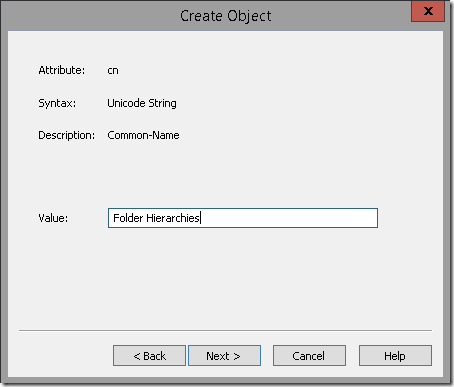Click the Value: label
The height and width of the screenshot is (387, 454).
[x=53, y=218]
